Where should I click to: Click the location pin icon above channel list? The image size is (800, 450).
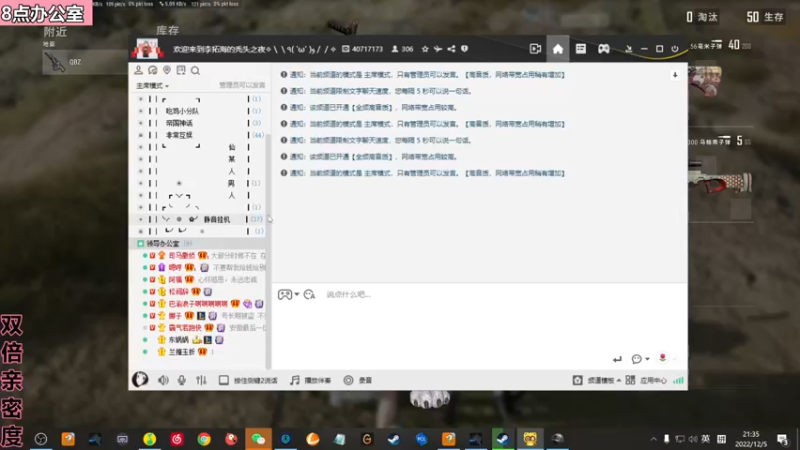pyautogui.click(x=167, y=70)
